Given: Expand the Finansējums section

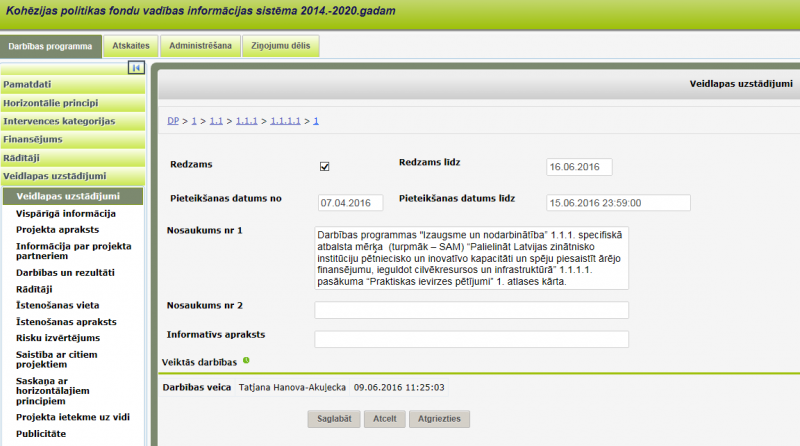Looking at the screenshot, I should click(x=73, y=139).
